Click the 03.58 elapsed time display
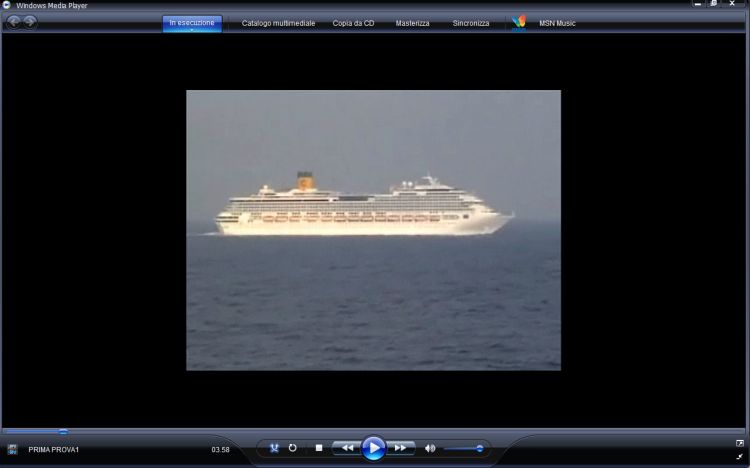The width and height of the screenshot is (750, 468). (x=221, y=449)
